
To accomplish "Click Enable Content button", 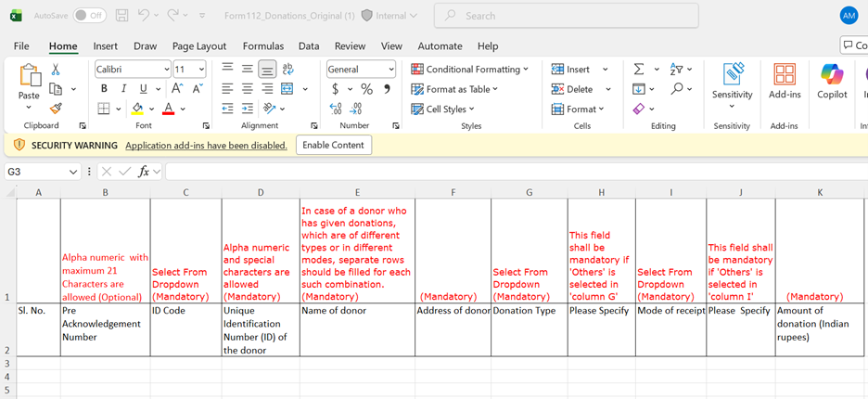I will click(334, 145).
